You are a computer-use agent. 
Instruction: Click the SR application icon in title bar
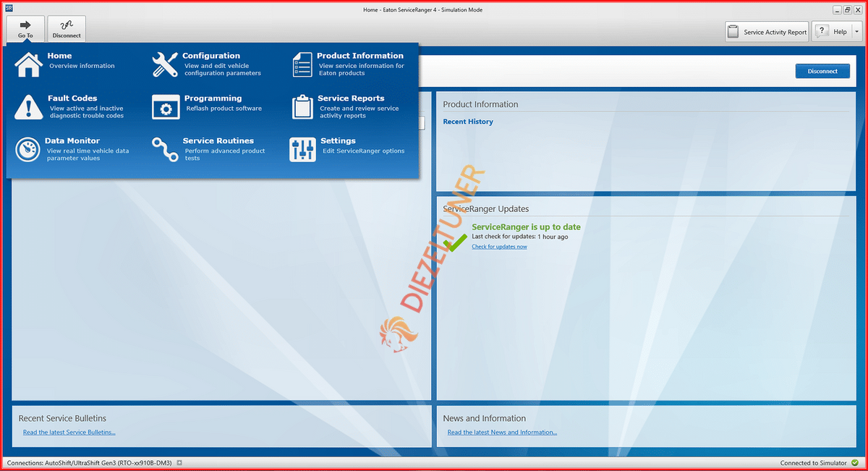tap(9, 9)
